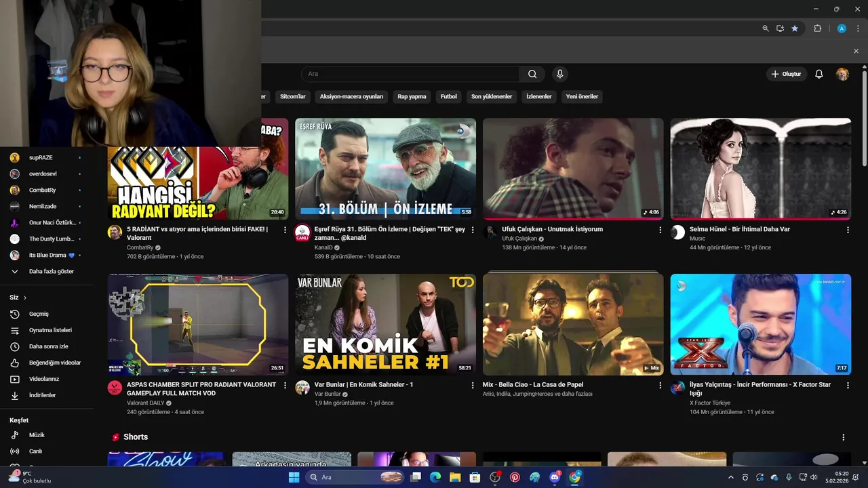Open the Chrome three-dot menu
Screen dimensions: 868x488
(x=858, y=28)
